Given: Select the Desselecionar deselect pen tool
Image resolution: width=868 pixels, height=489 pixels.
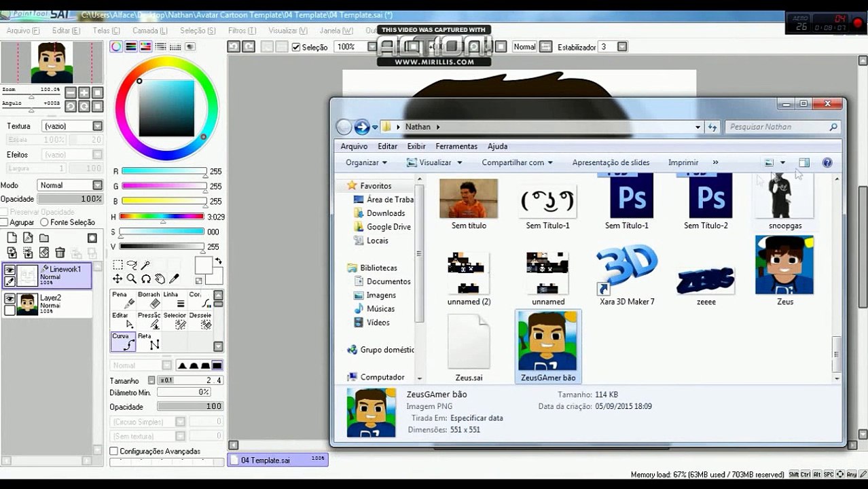Looking at the screenshot, I should point(200,321).
